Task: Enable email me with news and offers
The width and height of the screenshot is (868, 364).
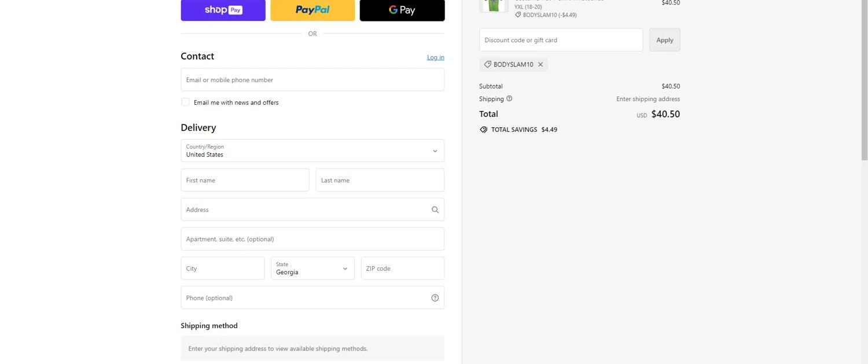Action: (185, 102)
